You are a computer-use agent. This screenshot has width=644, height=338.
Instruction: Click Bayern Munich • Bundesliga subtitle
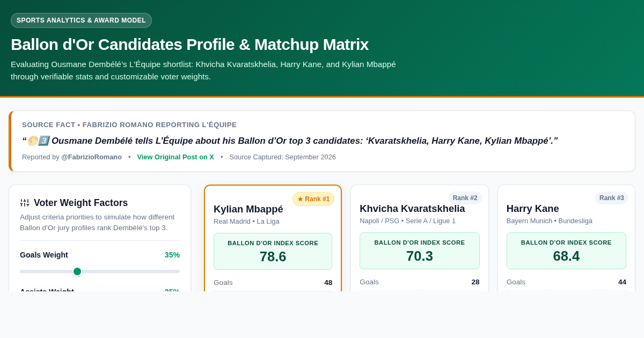point(550,221)
